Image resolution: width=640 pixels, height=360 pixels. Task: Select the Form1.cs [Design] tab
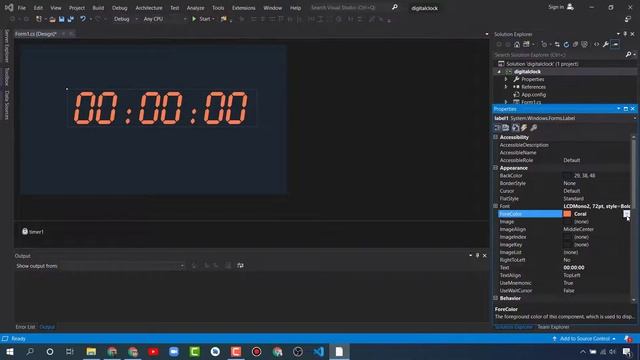[x=36, y=34]
